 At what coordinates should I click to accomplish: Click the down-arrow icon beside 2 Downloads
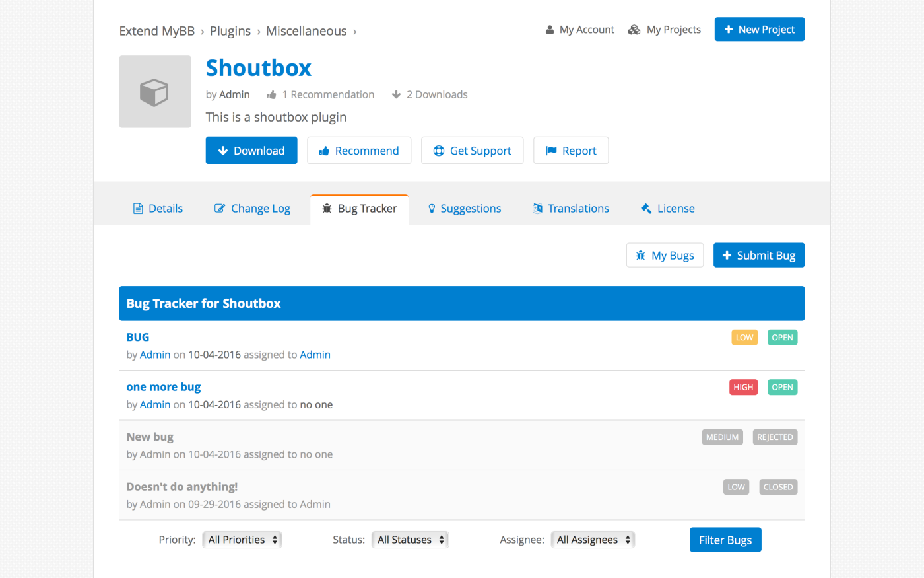click(396, 95)
